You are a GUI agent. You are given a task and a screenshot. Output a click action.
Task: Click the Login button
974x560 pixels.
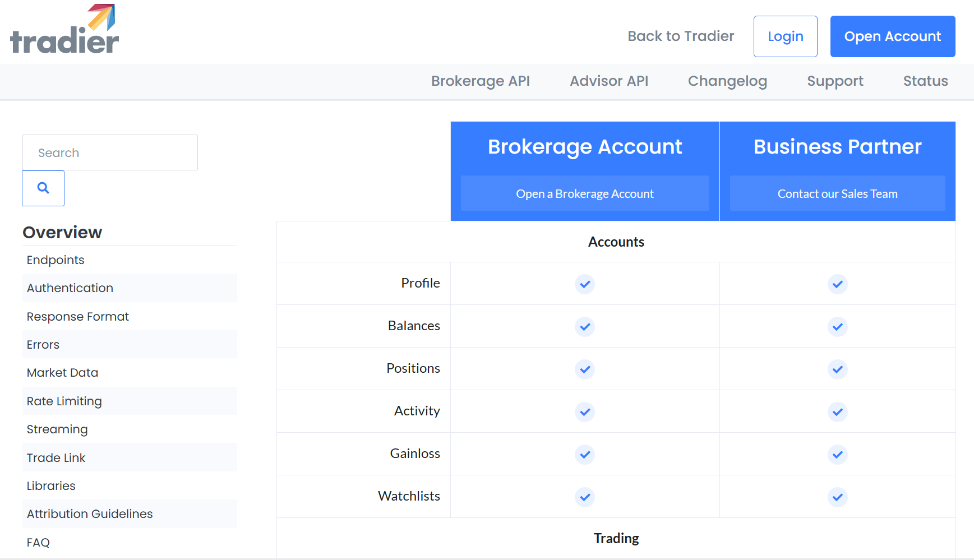[786, 36]
